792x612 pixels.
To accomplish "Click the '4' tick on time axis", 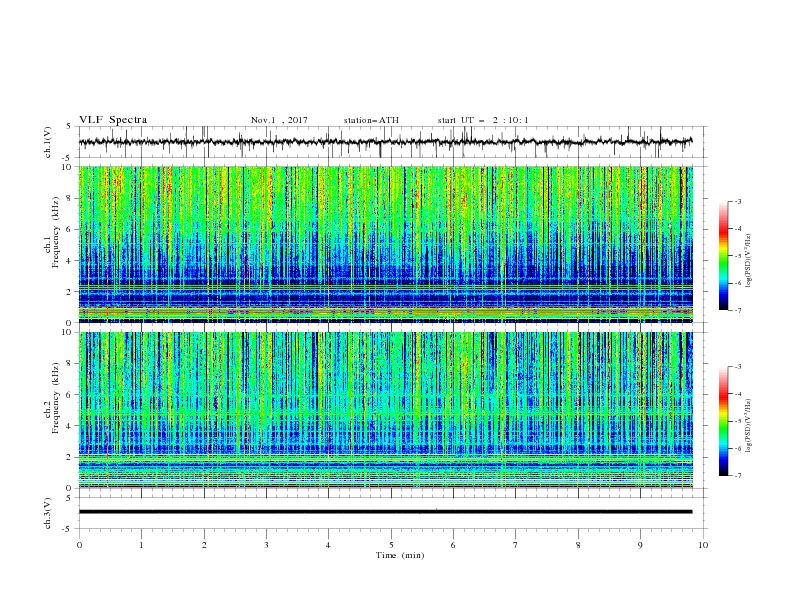I will [329, 545].
